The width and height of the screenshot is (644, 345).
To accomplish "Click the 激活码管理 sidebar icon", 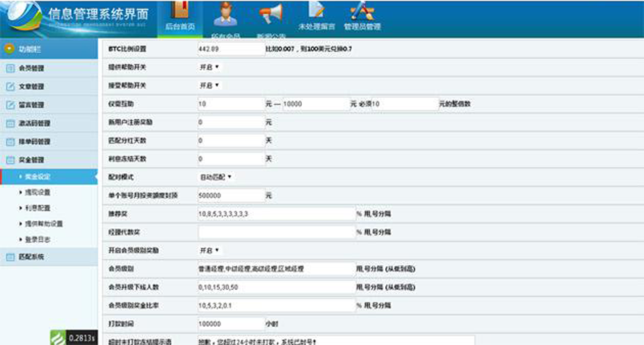I will pyautogui.click(x=10, y=123).
